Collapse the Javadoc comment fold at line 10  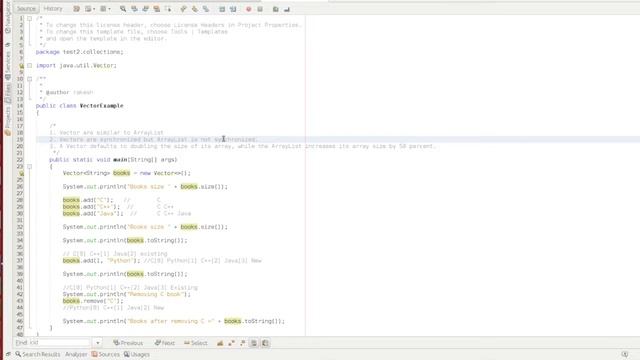pyautogui.click(x=29, y=79)
